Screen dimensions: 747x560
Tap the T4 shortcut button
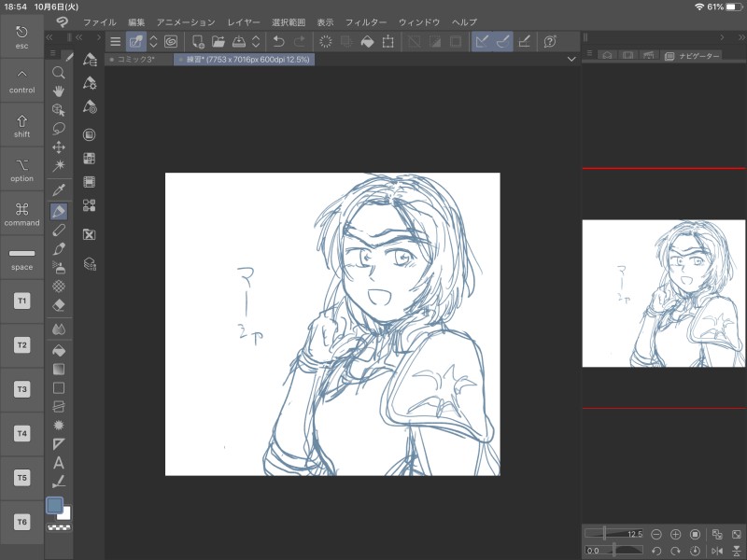[x=21, y=433]
